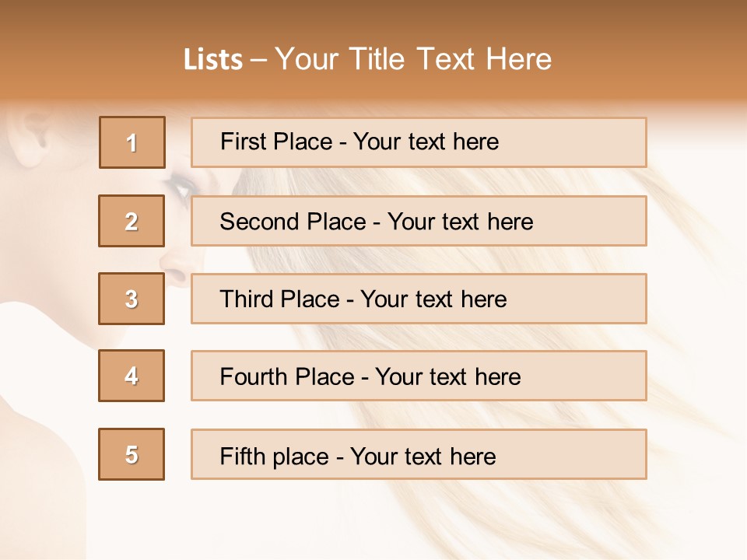Image resolution: width=747 pixels, height=560 pixels.
Task: Click the Second Place text box
Action: (x=419, y=221)
